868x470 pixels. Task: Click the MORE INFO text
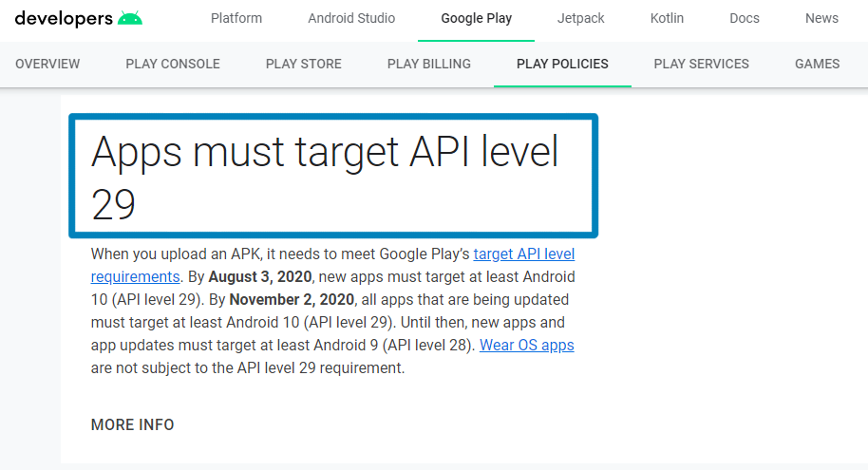132,424
